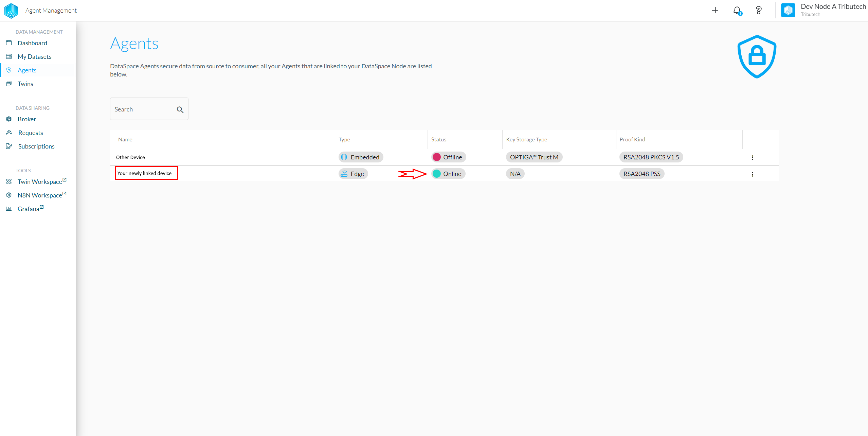Click the Broker sidebar icon
The width and height of the screenshot is (868, 436).
coord(9,119)
